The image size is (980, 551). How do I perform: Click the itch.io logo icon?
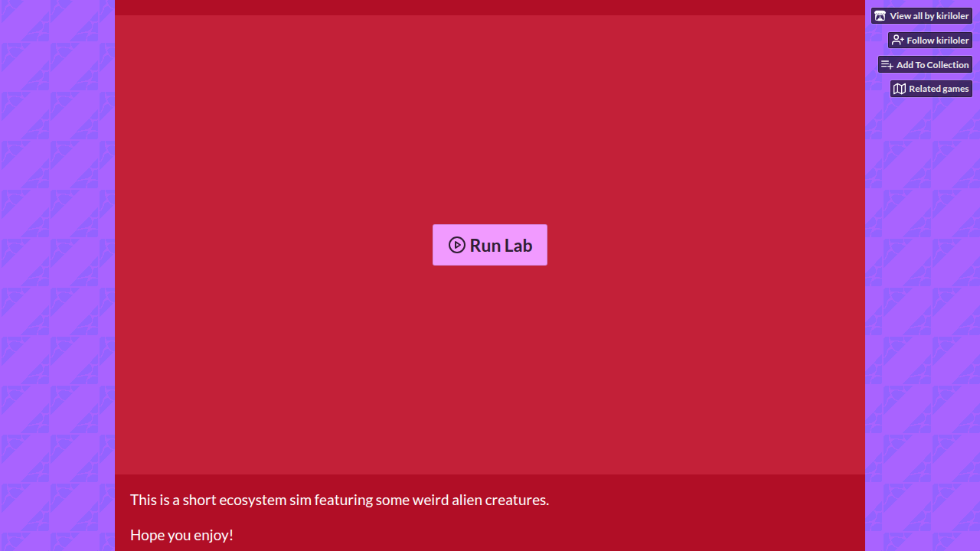880,16
